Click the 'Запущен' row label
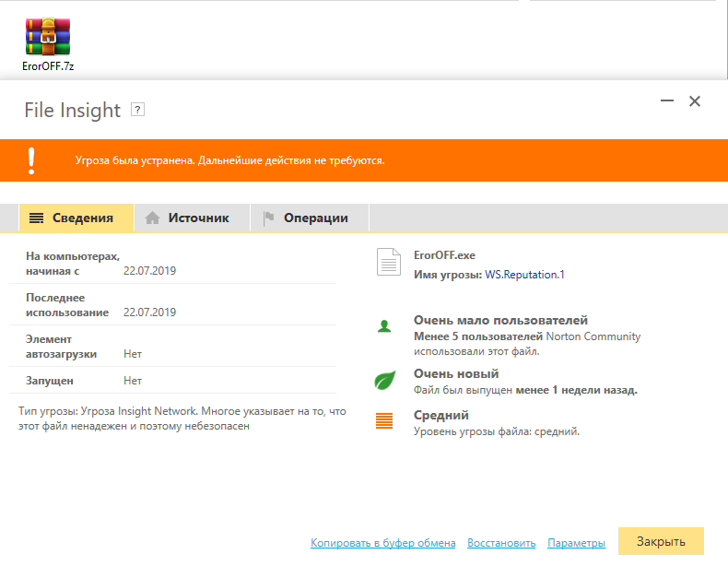The width and height of the screenshot is (728, 566). (x=49, y=381)
